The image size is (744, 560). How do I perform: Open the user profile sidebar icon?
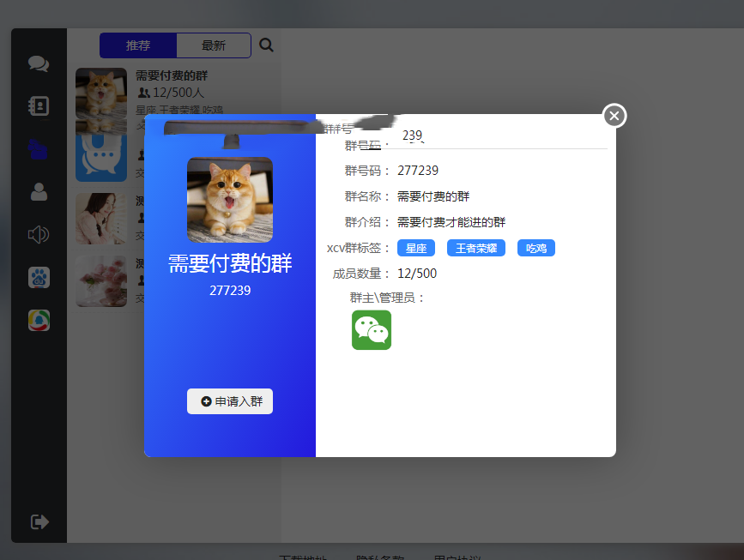click(39, 191)
